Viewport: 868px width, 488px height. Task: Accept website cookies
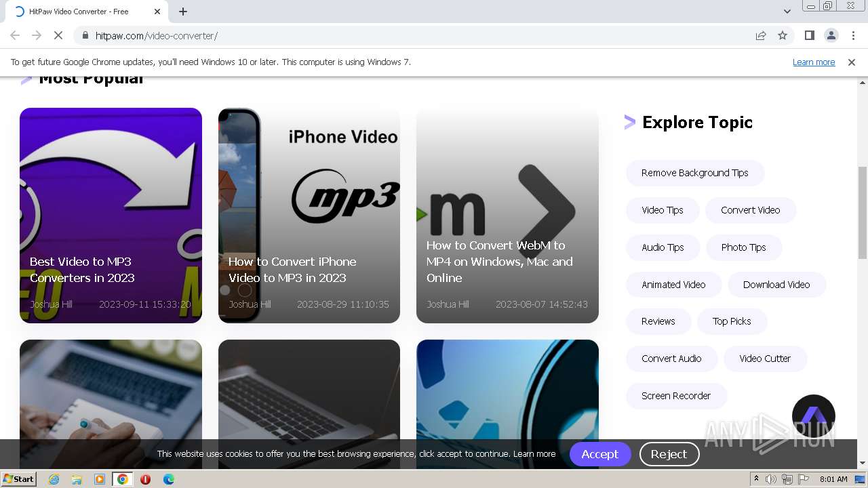point(600,454)
